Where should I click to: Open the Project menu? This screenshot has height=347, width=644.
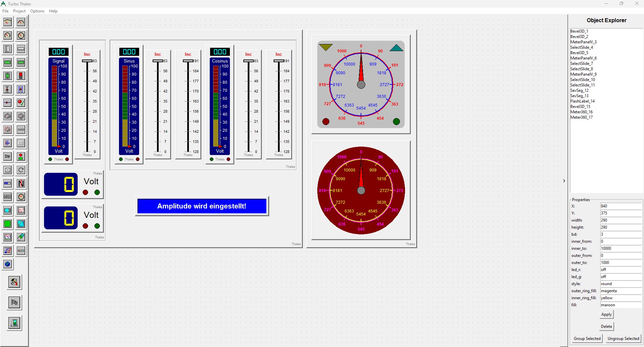click(x=19, y=11)
